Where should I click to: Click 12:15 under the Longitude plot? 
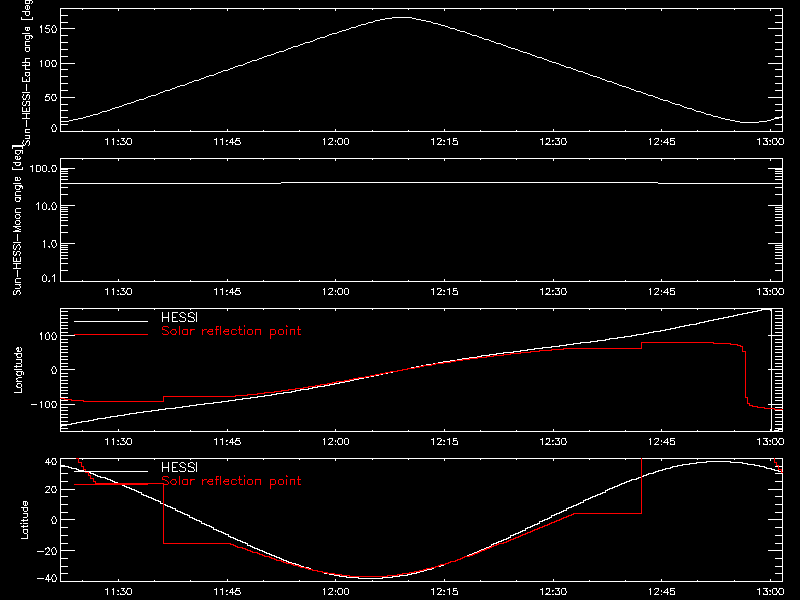pyautogui.click(x=444, y=442)
